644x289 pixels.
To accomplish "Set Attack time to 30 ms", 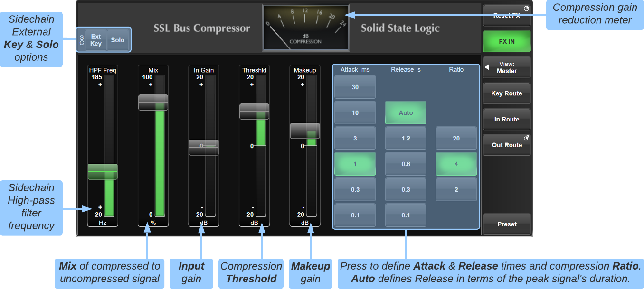I will tap(355, 87).
